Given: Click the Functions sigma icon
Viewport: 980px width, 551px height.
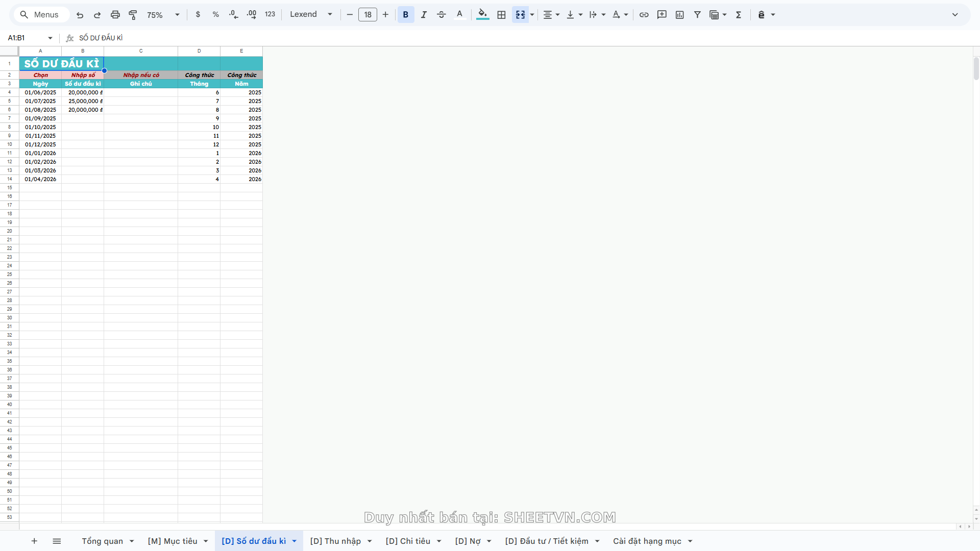Looking at the screenshot, I should 739,14.
